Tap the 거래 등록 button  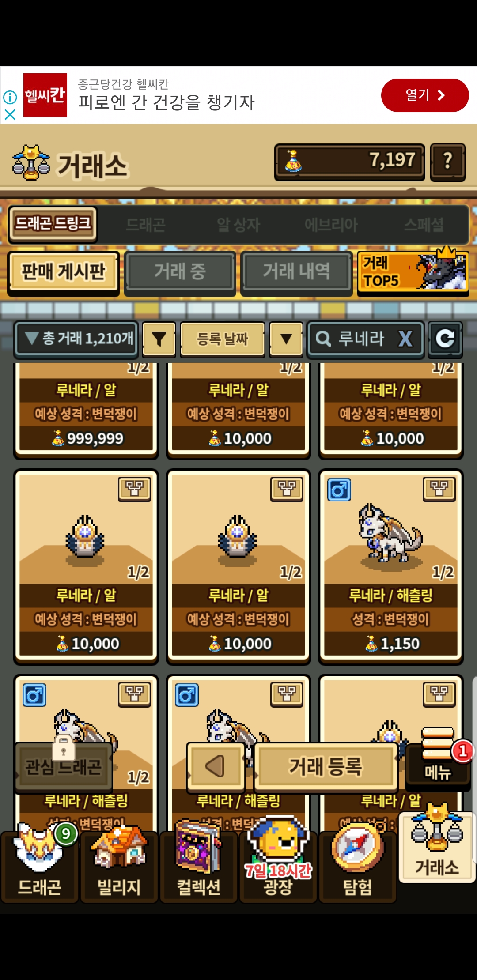pyautogui.click(x=326, y=766)
